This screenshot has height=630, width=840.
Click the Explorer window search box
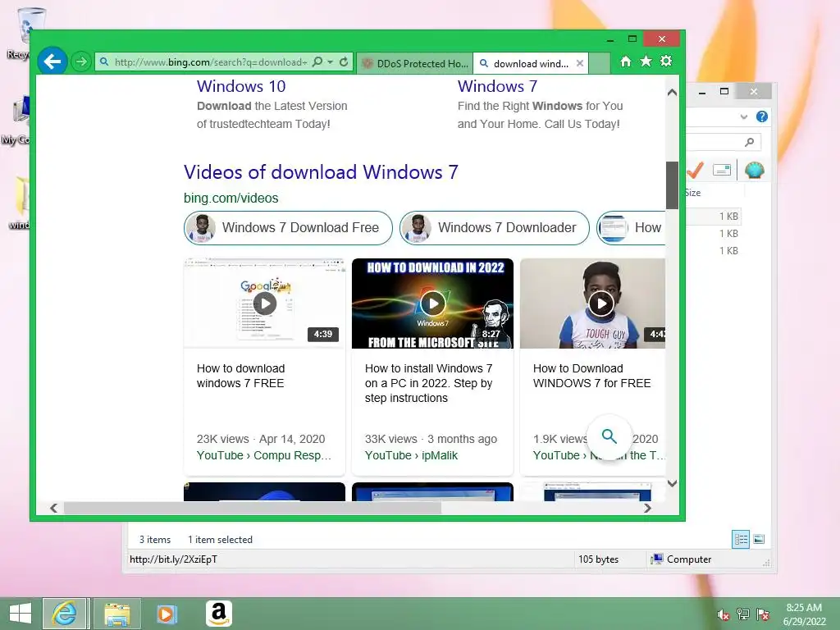[722, 142]
